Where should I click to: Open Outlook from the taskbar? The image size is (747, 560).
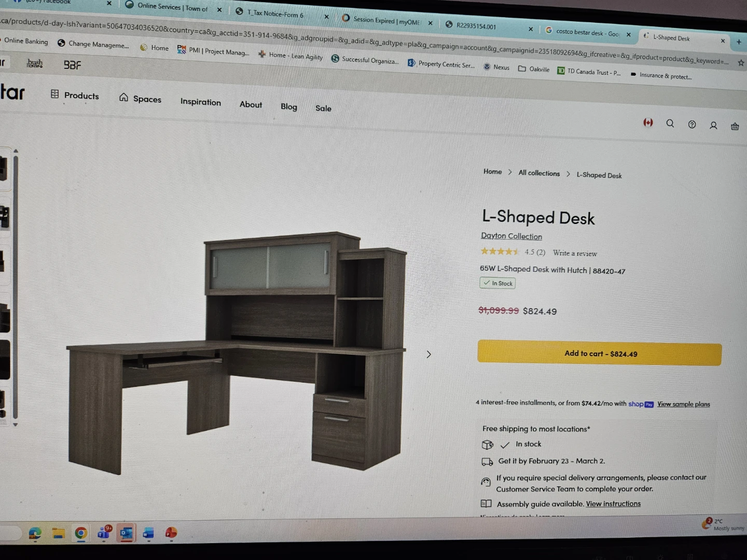tap(126, 533)
